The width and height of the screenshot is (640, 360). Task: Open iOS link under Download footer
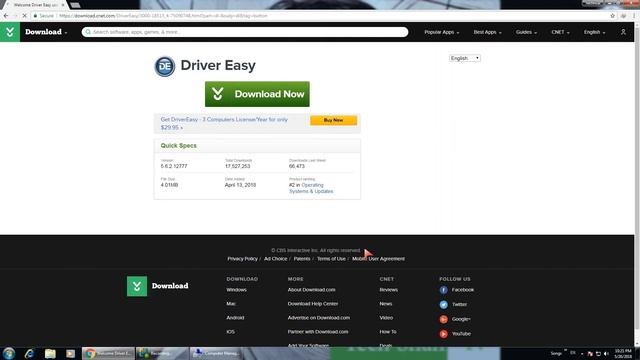tap(231, 332)
